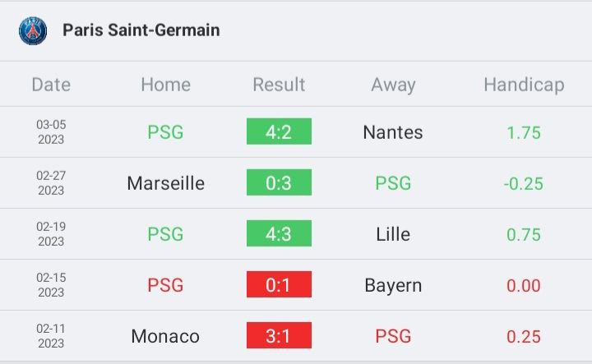Open the 0:3 result at Marseille
The height and width of the screenshot is (364, 592).
pos(279,182)
